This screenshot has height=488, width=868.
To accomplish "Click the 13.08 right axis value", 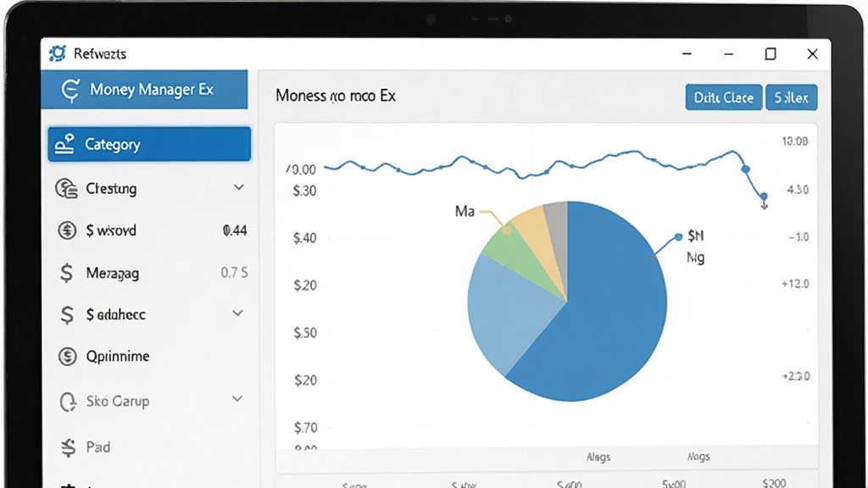I will pos(795,141).
